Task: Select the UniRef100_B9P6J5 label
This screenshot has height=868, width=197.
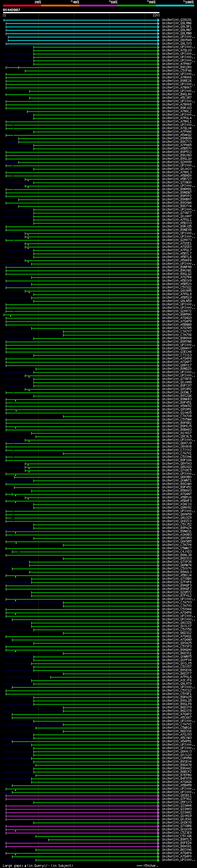Action: tap(176, 426)
